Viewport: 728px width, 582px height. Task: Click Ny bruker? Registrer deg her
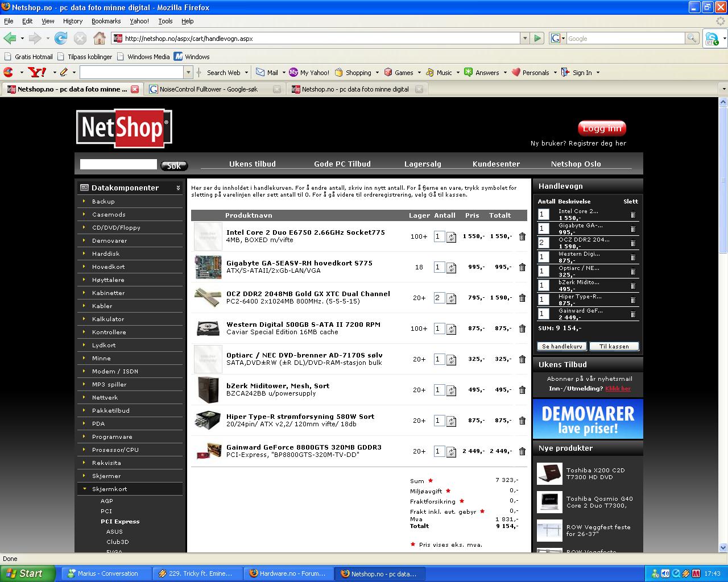click(578, 143)
